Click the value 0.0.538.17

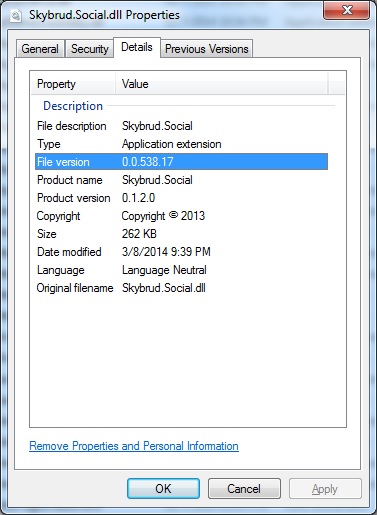(148, 162)
